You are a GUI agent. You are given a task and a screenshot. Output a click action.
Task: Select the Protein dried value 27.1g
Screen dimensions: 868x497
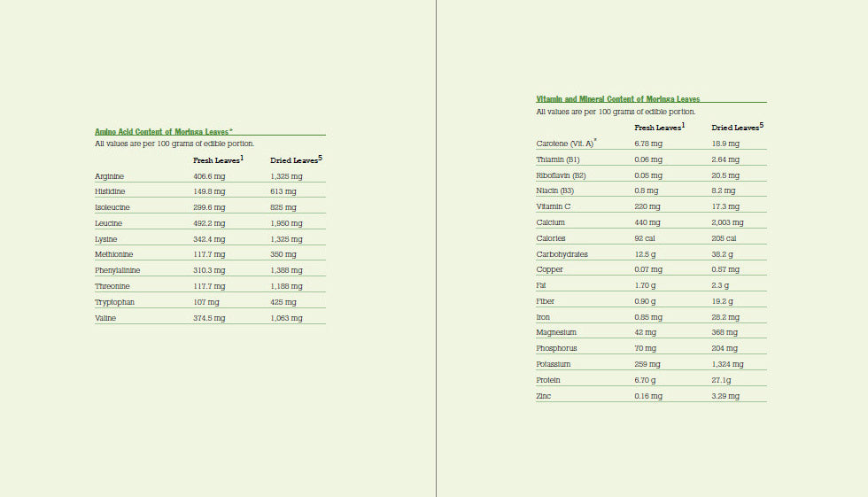click(x=724, y=380)
